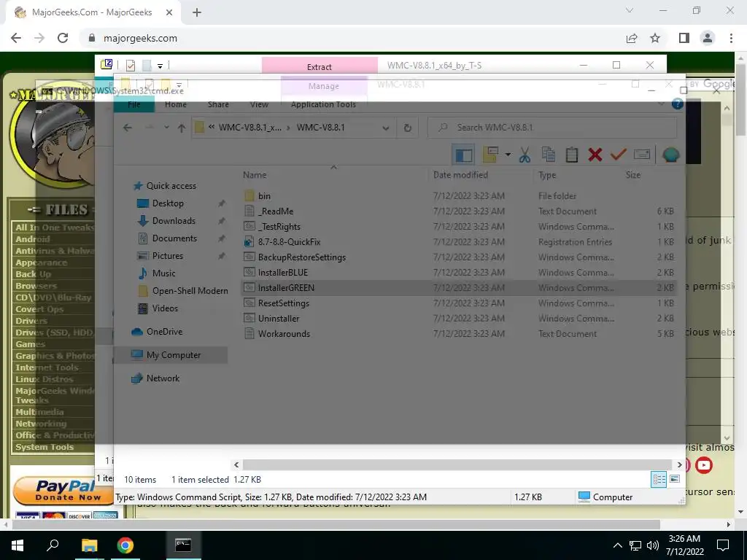Click the Explorer horizontal scrollbar
Viewport: 747px width, 560px height.
457,464
